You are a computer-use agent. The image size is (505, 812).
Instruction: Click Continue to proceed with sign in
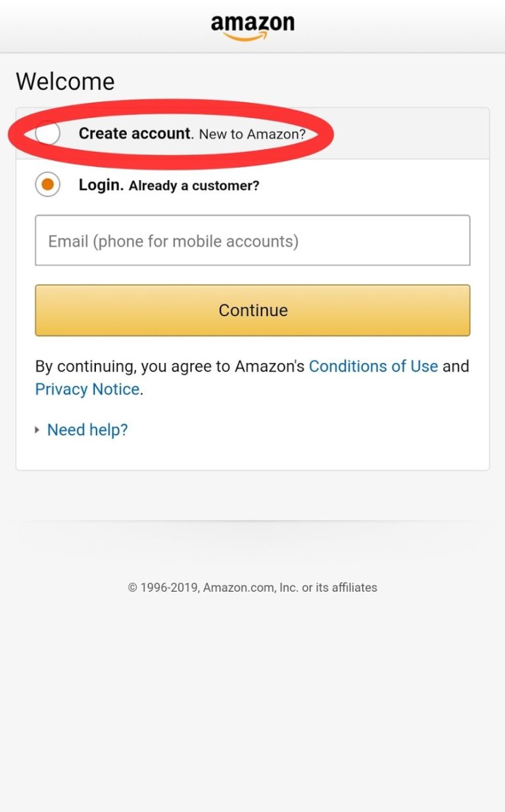[252, 310]
